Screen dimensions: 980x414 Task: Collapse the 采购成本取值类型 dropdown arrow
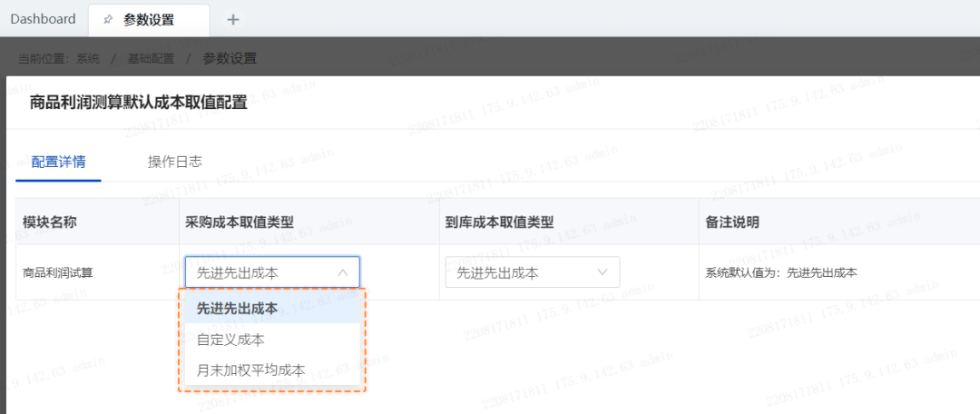(x=342, y=272)
